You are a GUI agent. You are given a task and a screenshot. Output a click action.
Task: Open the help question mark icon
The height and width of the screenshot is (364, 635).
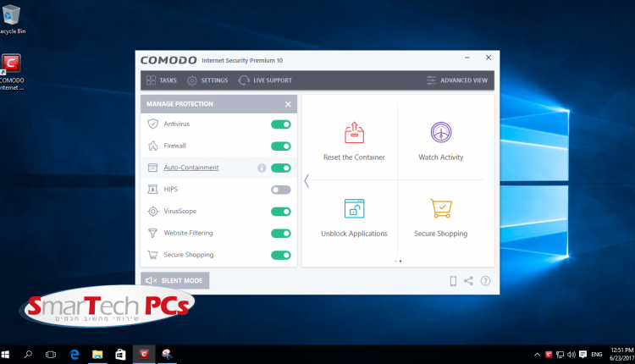[x=485, y=280]
